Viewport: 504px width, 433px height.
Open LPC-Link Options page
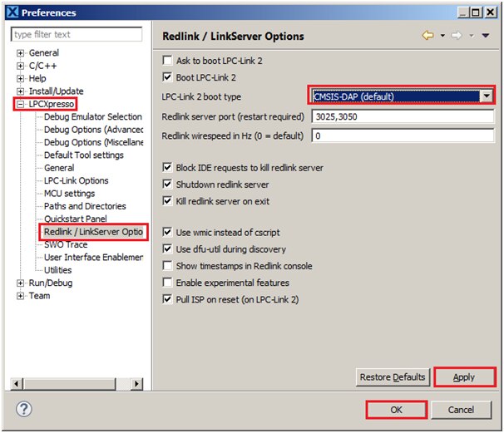pos(77,180)
